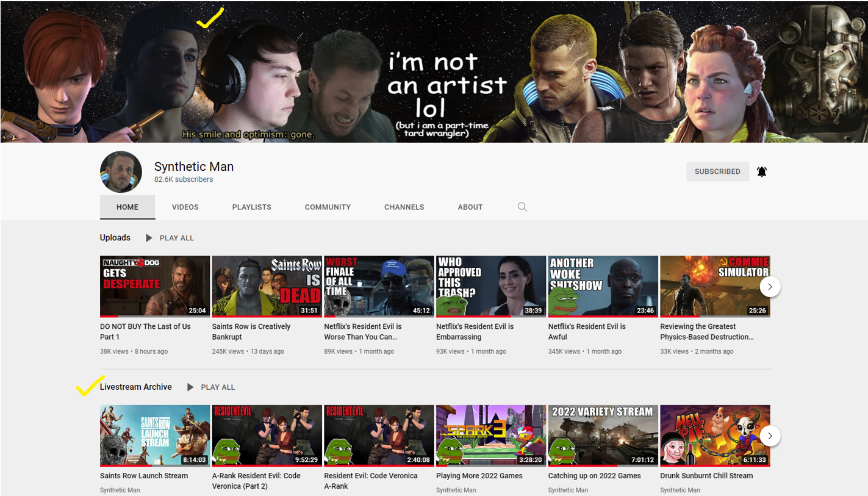Open title Netflix's Resident Evil is Embarrassing
Screen dimensions: 868x496
coord(475,332)
